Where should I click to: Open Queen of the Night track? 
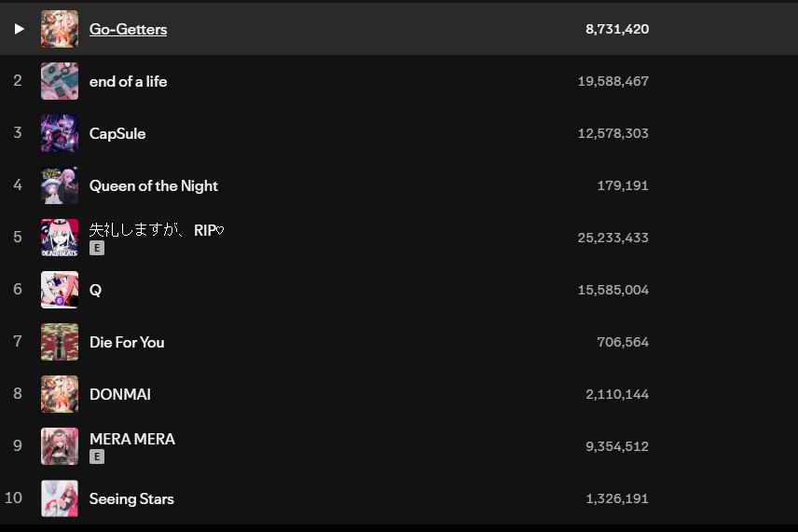pos(154,185)
